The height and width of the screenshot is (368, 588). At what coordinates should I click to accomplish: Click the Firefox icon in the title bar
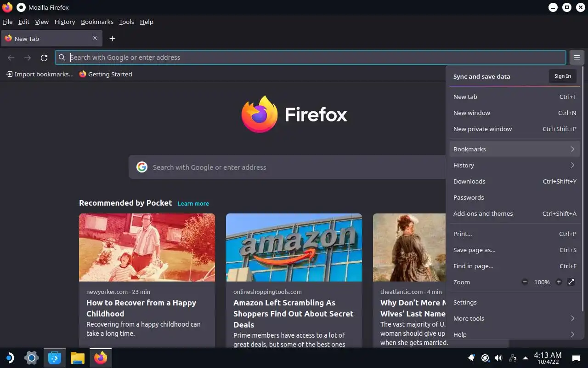coord(7,7)
